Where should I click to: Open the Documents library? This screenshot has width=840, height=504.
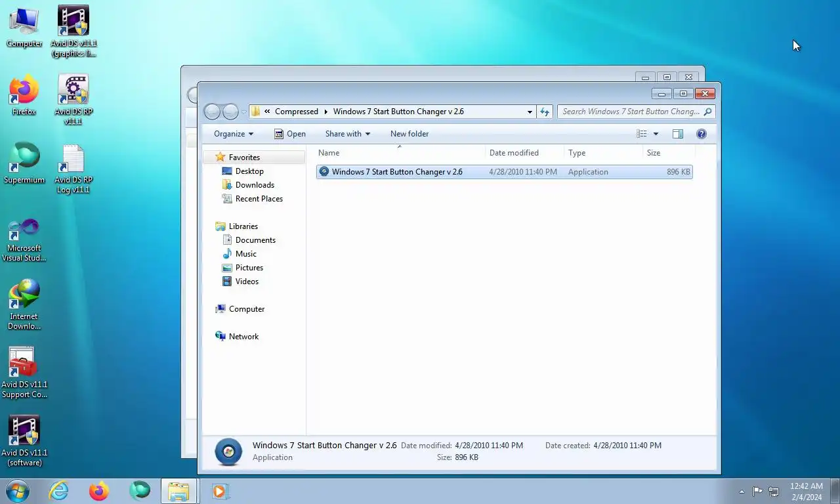[255, 240]
